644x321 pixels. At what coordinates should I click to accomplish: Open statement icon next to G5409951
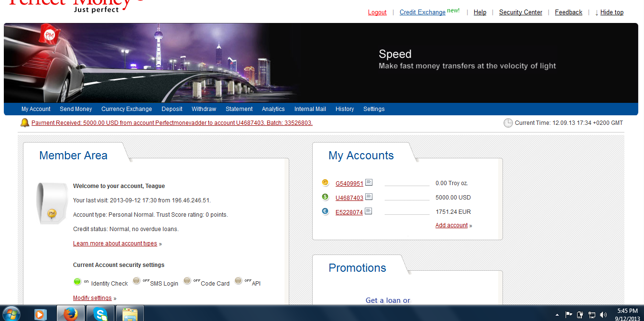[x=369, y=182]
